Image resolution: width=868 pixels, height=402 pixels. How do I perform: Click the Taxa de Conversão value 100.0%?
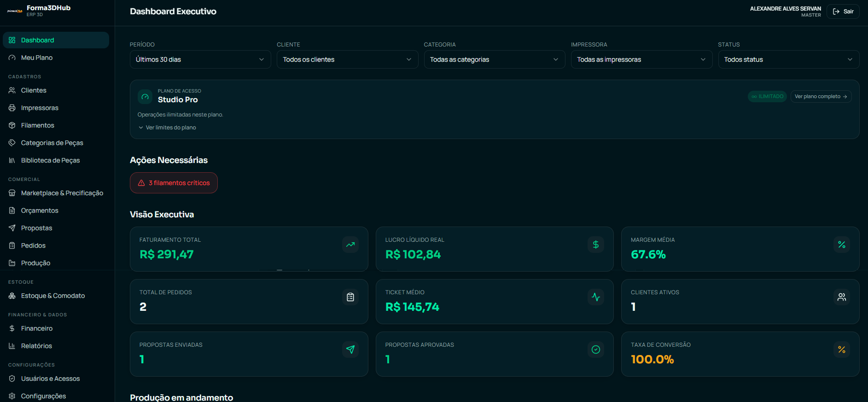pos(652,360)
